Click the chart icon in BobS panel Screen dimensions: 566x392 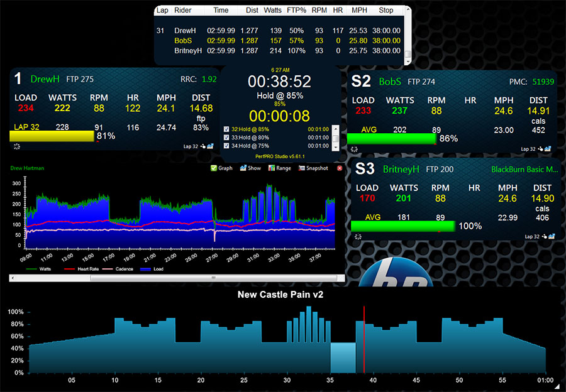coord(548,148)
